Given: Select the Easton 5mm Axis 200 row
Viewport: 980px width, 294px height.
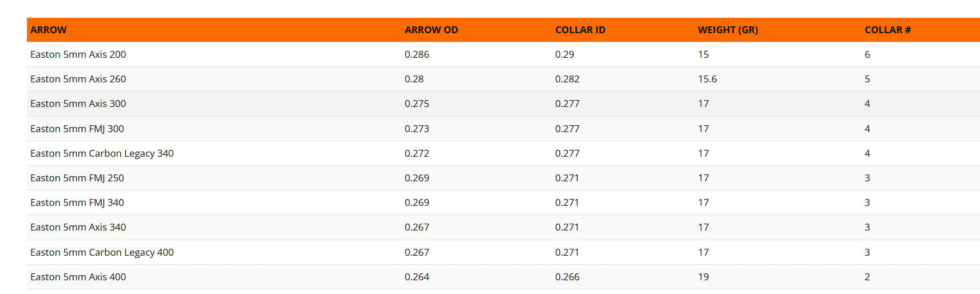Looking at the screenshot, I should click(x=503, y=54).
